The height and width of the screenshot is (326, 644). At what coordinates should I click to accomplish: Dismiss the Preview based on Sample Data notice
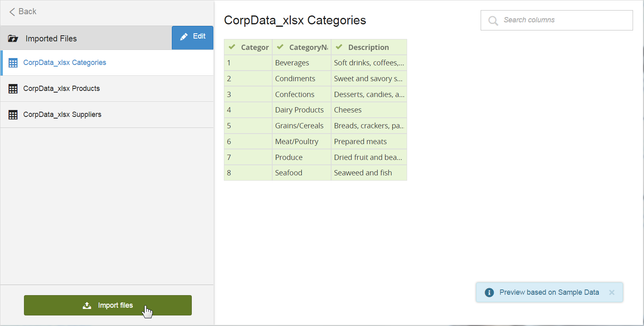point(611,292)
